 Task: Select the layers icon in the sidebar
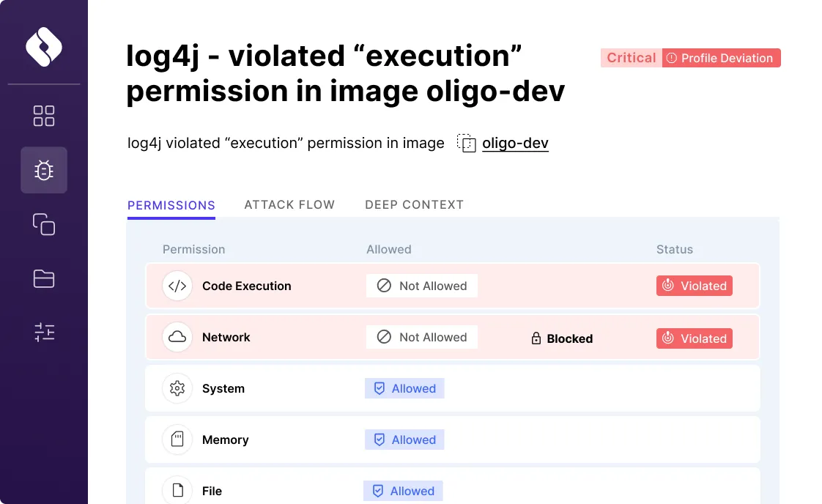(44, 224)
